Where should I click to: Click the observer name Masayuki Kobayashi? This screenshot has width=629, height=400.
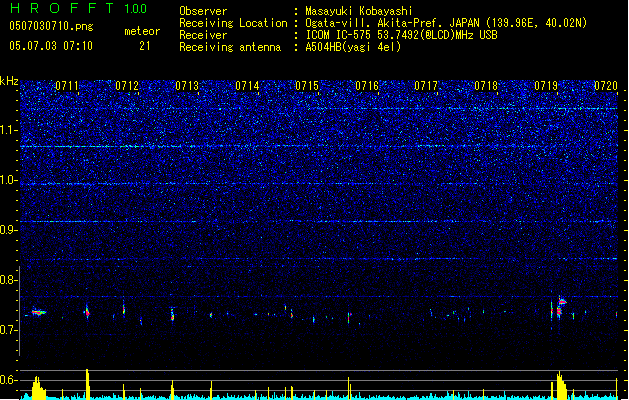click(359, 11)
